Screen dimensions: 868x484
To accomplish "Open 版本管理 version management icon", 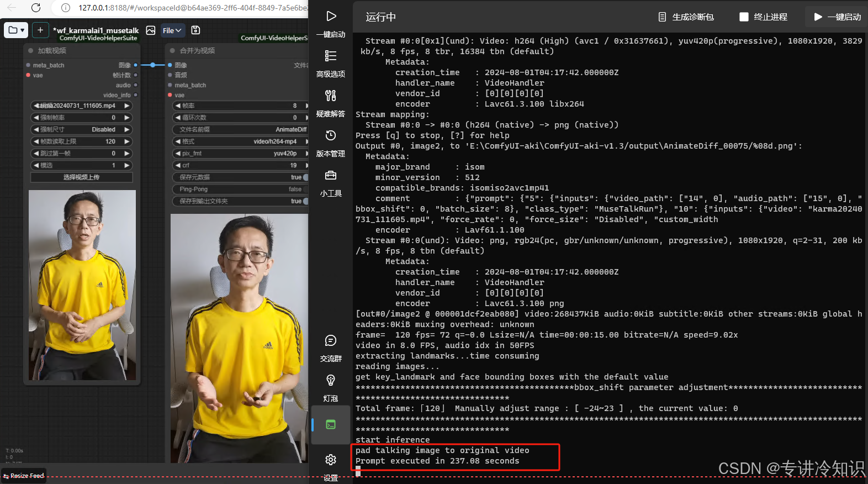I will tap(330, 136).
